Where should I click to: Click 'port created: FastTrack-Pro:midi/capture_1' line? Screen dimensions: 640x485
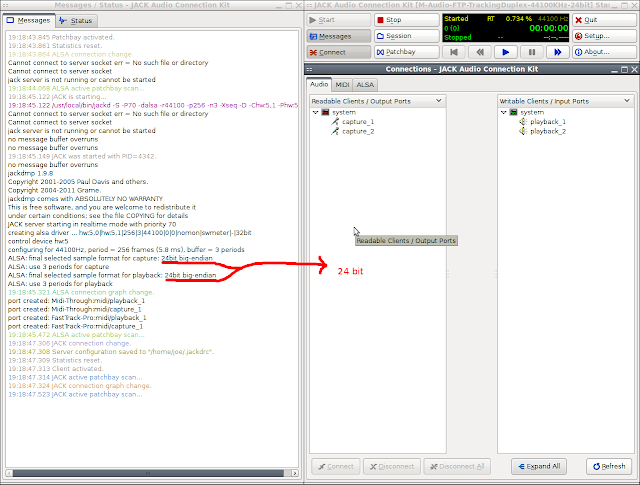click(x=76, y=326)
